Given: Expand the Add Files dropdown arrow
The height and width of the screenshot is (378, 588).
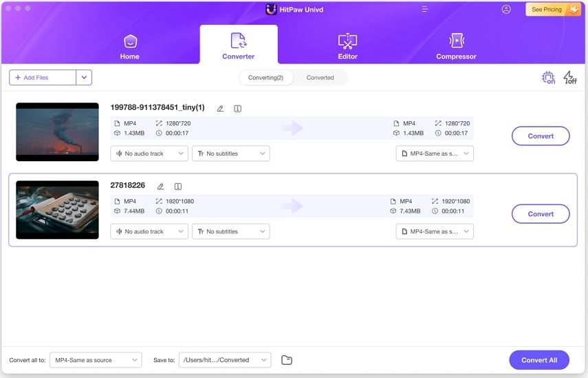Looking at the screenshot, I should tap(84, 78).
